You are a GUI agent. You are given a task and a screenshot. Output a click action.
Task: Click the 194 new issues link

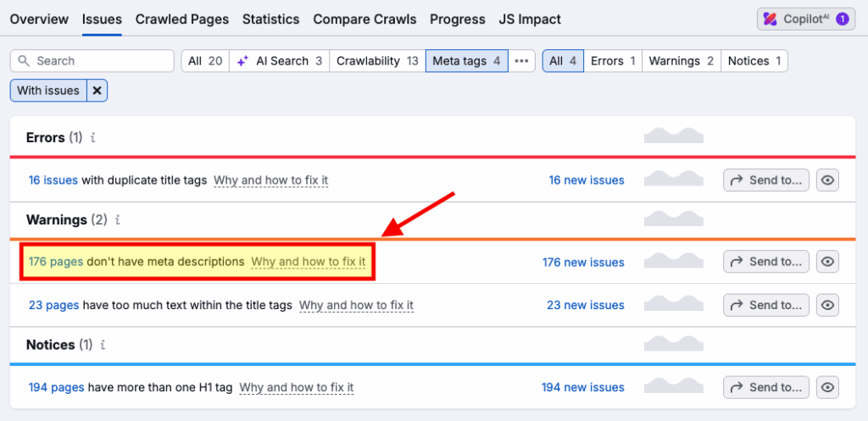[x=583, y=387]
